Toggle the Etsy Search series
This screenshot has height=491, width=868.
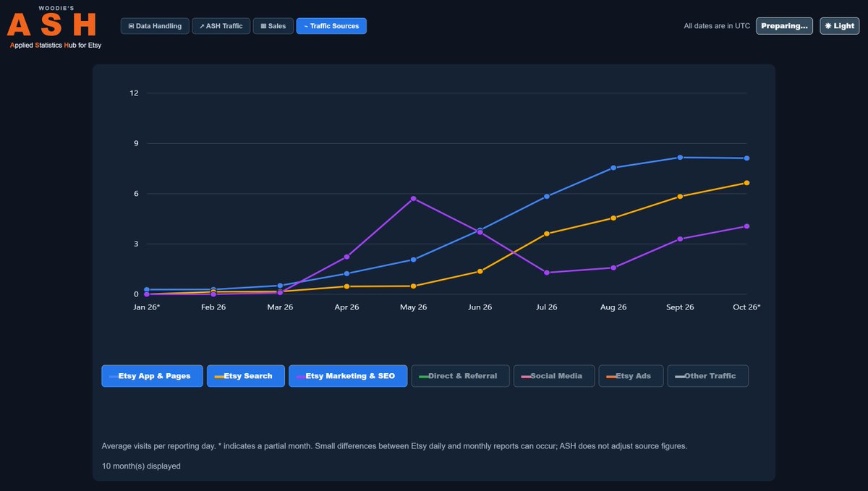tap(246, 376)
